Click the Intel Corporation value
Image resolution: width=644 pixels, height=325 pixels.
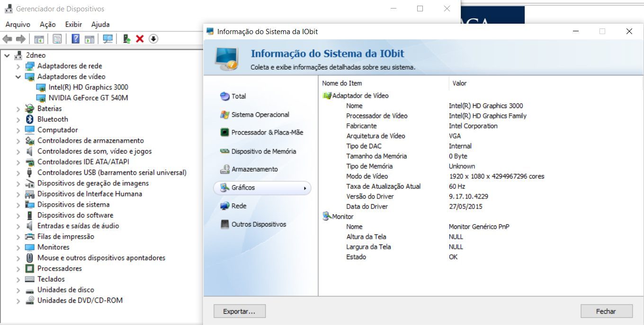point(473,126)
